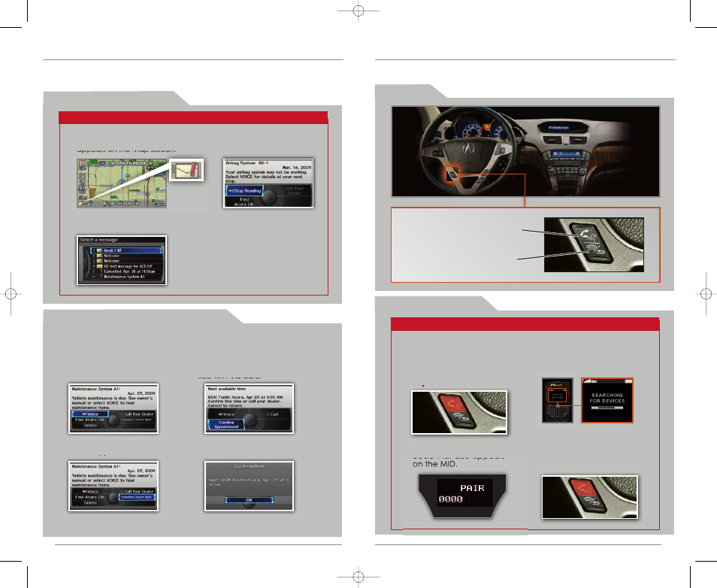Select 'Delete' where Schedule Dealer Appt. is highlighted

point(90,502)
